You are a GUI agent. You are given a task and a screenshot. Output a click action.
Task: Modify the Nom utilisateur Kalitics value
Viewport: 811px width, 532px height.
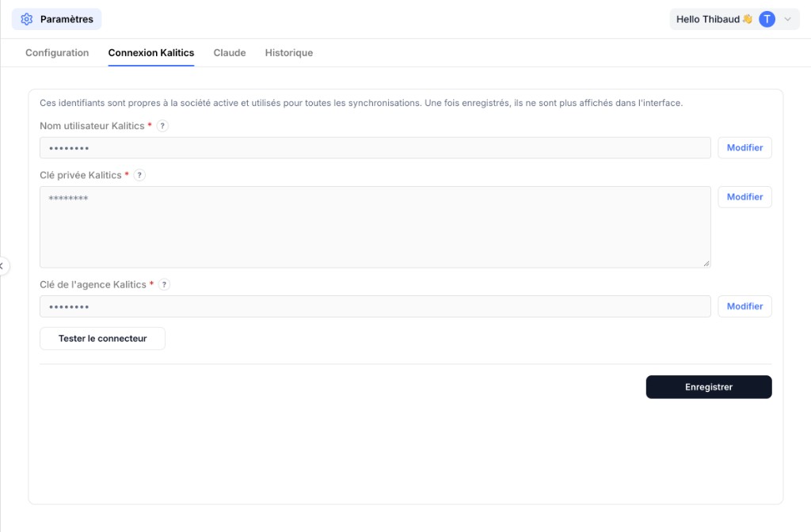(744, 148)
